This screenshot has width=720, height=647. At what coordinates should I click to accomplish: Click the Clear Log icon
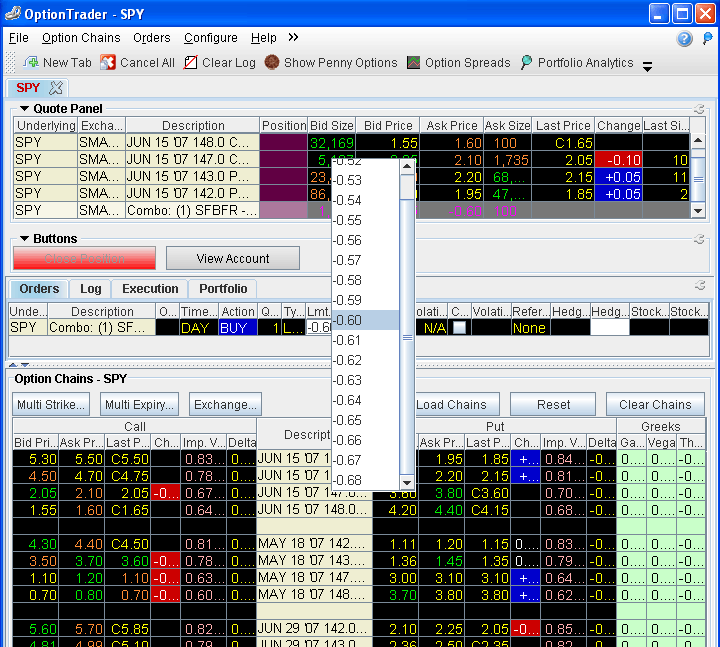coord(190,63)
